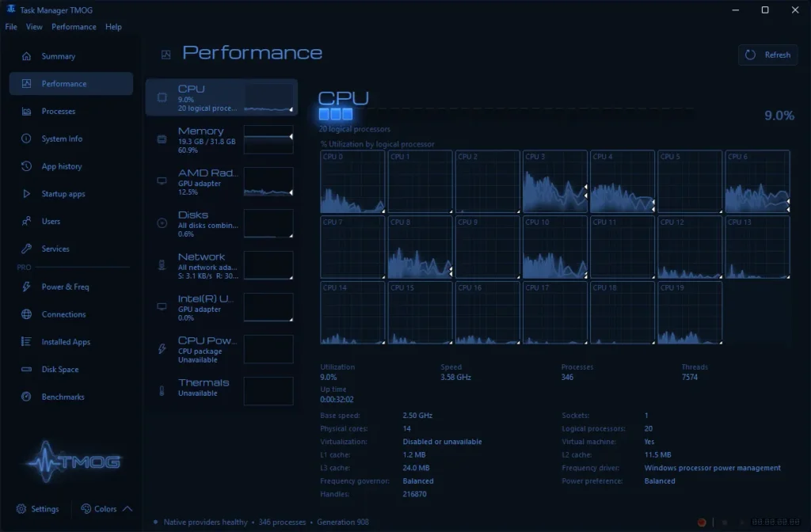Expand the Colors theme chooser
The width and height of the screenshot is (811, 532).
(x=107, y=509)
